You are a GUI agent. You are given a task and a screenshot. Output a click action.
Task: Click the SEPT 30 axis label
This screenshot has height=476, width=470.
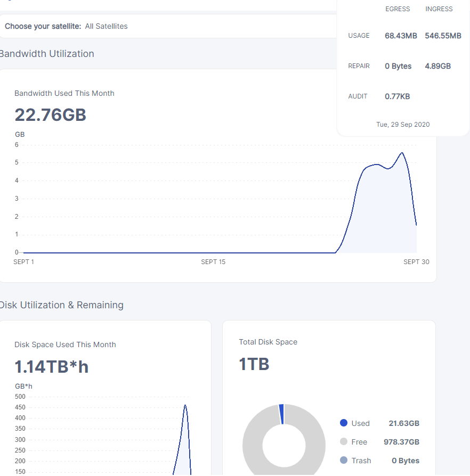click(x=416, y=262)
